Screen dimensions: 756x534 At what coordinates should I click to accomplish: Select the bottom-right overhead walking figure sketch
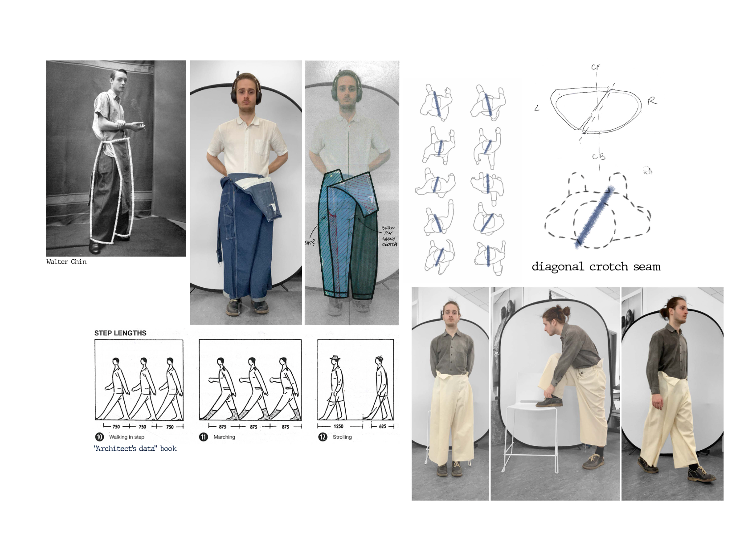click(x=489, y=257)
